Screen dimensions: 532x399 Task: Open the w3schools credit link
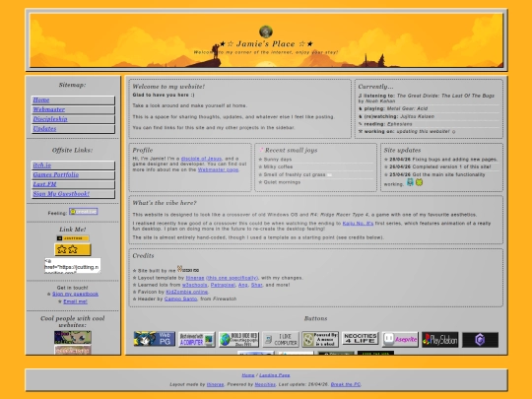tap(195, 285)
